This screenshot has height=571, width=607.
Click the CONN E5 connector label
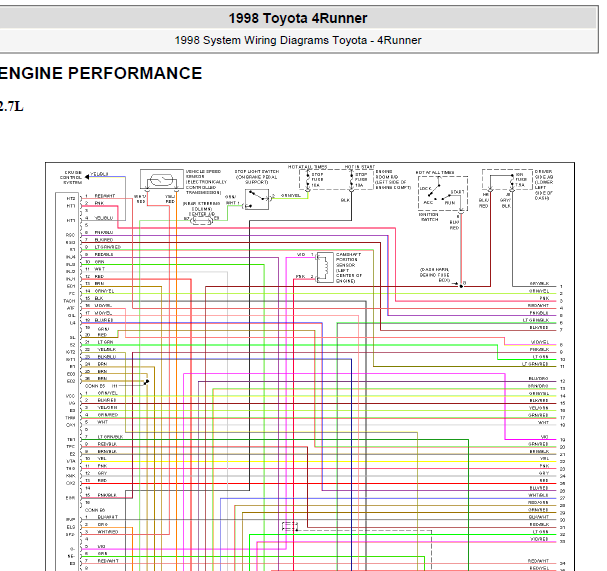point(95,386)
